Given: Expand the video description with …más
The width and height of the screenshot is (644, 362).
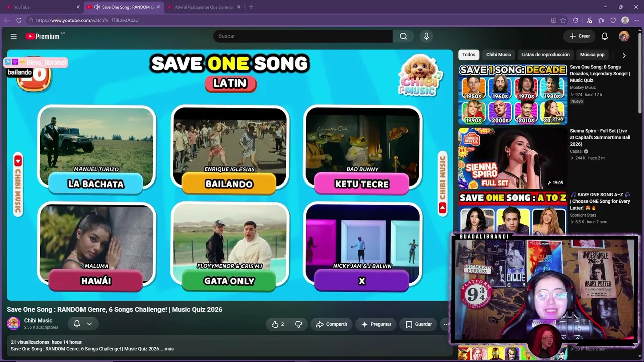Looking at the screenshot, I should tap(167, 349).
